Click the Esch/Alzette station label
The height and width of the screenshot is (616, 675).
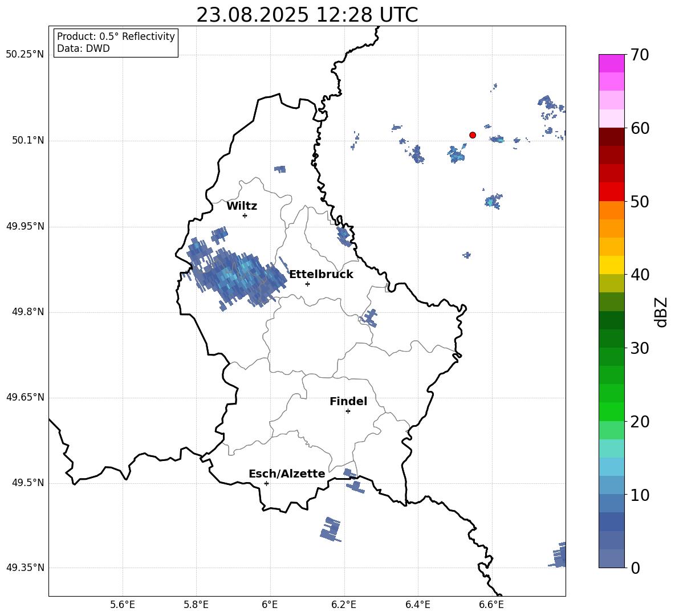(287, 474)
